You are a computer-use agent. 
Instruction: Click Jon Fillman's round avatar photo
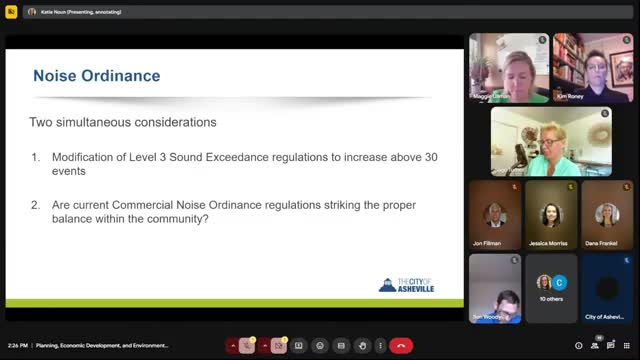[x=495, y=215]
